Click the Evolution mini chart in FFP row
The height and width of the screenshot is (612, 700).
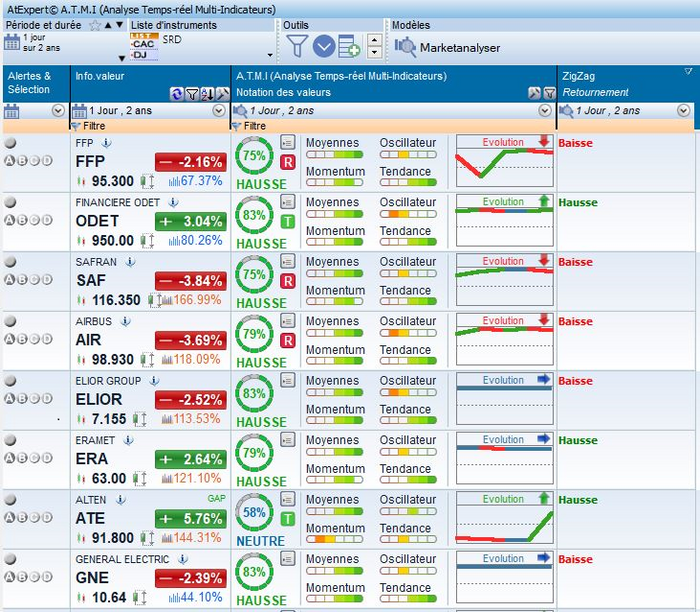(504, 161)
